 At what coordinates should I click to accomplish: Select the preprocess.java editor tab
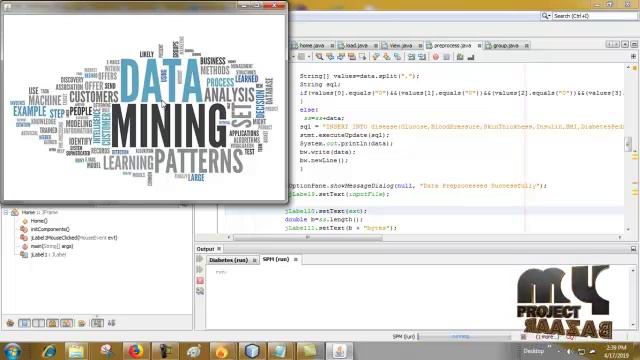[x=452, y=46]
